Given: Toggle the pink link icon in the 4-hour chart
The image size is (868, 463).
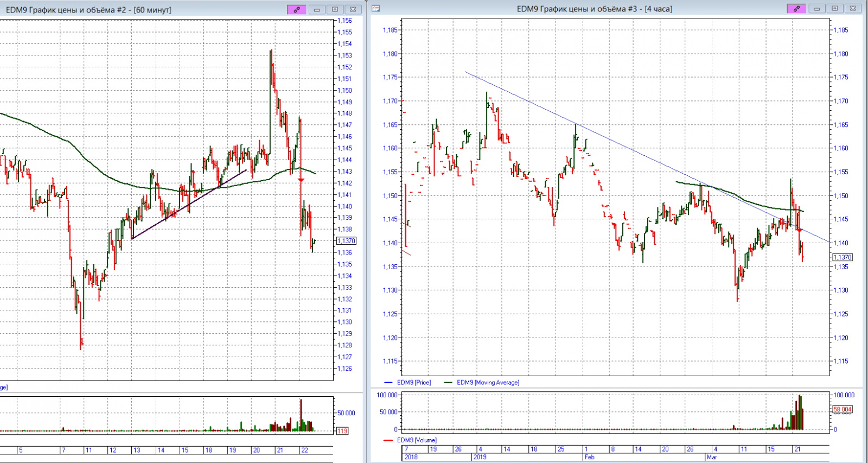Looking at the screenshot, I should point(796,9).
